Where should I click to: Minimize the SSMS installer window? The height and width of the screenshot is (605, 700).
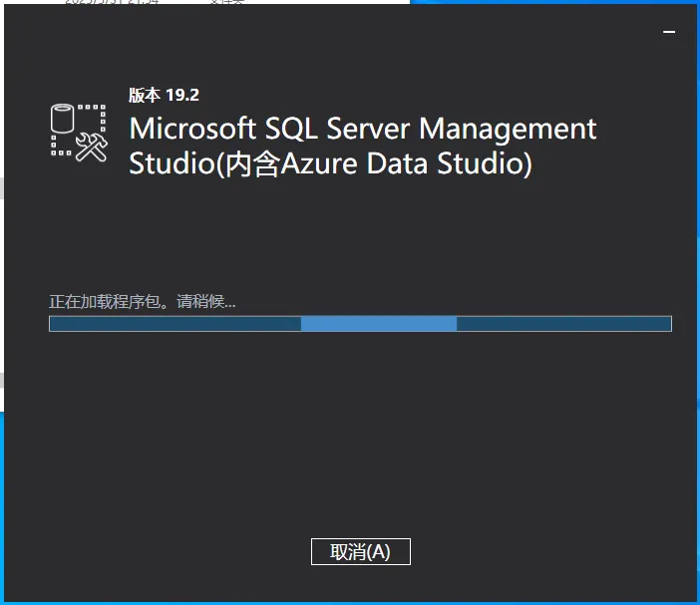coord(669,33)
